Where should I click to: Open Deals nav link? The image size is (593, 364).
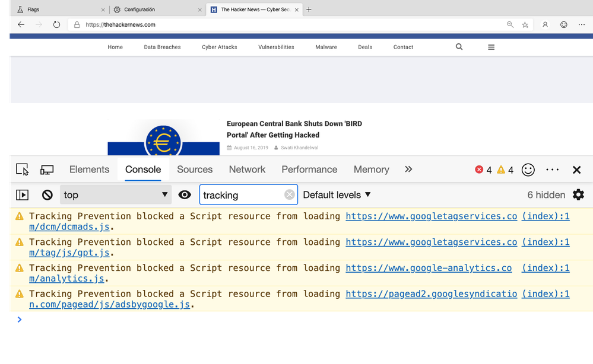[x=365, y=47]
